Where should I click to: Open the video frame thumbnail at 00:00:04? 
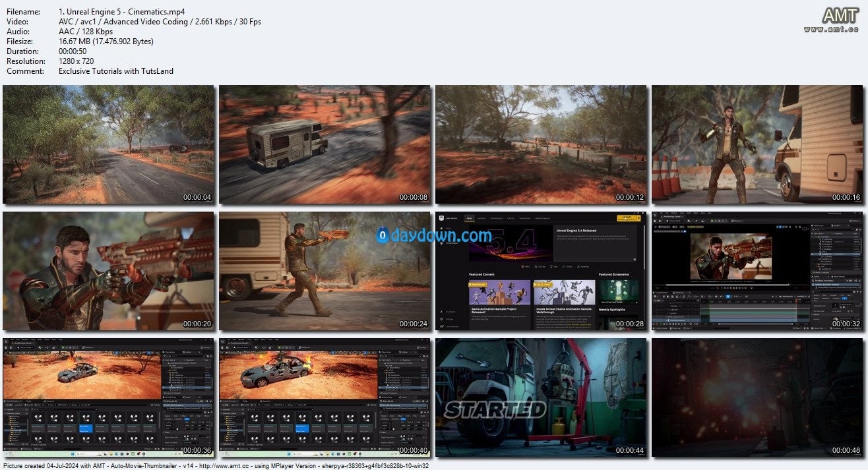[109, 144]
